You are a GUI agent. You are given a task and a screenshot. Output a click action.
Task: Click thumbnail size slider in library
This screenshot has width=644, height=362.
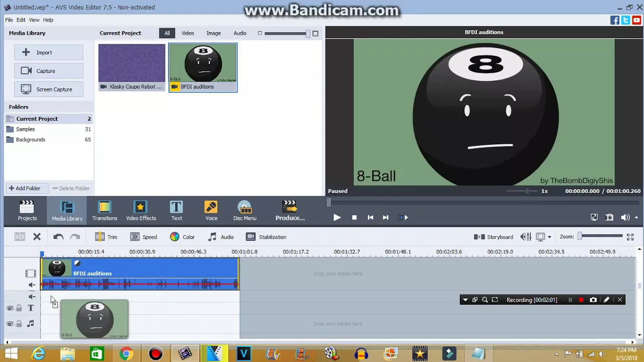pyautogui.click(x=286, y=33)
